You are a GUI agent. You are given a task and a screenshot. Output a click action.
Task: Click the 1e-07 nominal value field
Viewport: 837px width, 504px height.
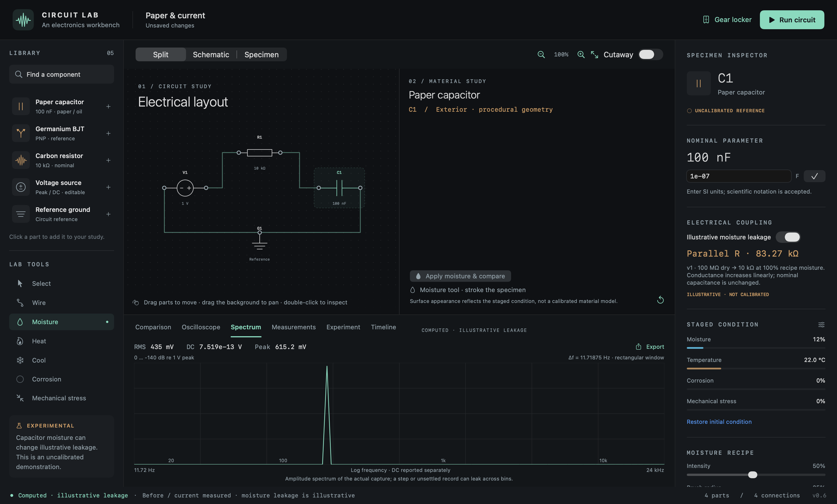(739, 176)
